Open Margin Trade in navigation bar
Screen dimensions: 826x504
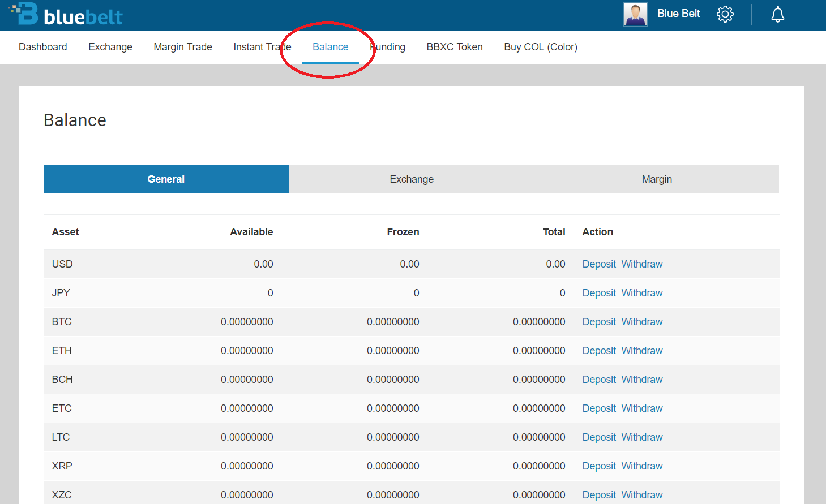[x=183, y=47]
